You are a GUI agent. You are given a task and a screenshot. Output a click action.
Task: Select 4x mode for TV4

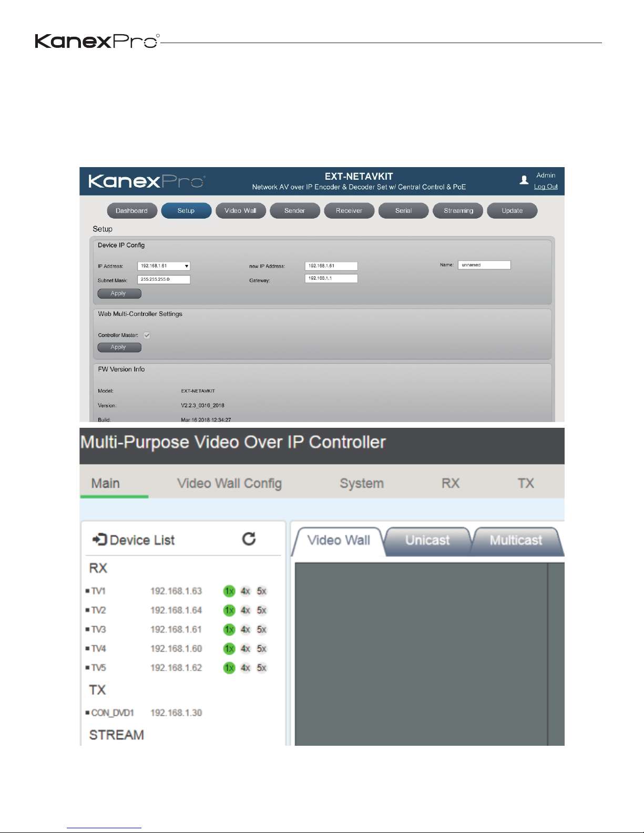pos(246,649)
